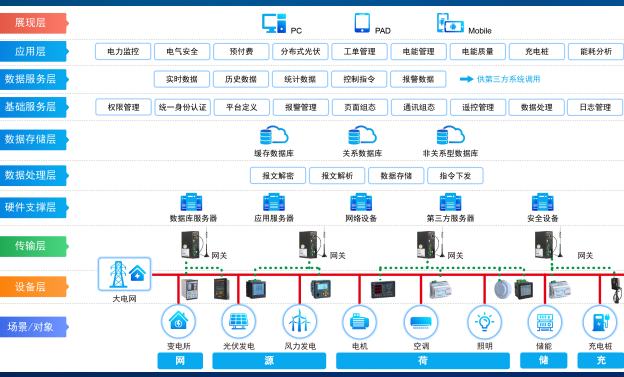Click the 数据库服务器 server icon
This screenshot has width=624, height=377.
tap(191, 202)
